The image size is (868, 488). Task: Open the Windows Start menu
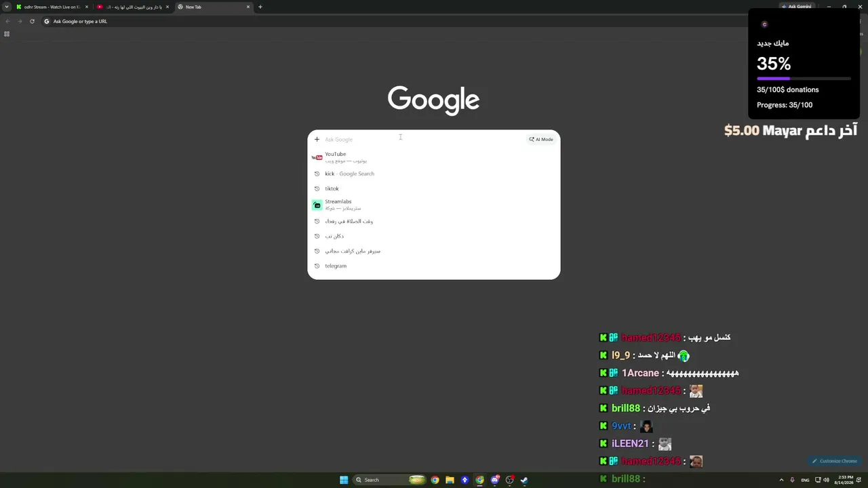pyautogui.click(x=344, y=480)
